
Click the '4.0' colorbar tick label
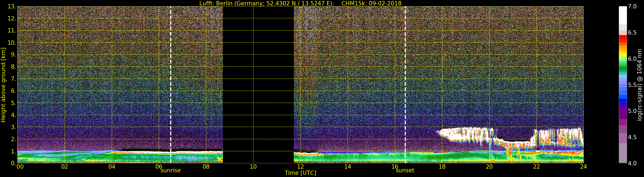[632, 163]
